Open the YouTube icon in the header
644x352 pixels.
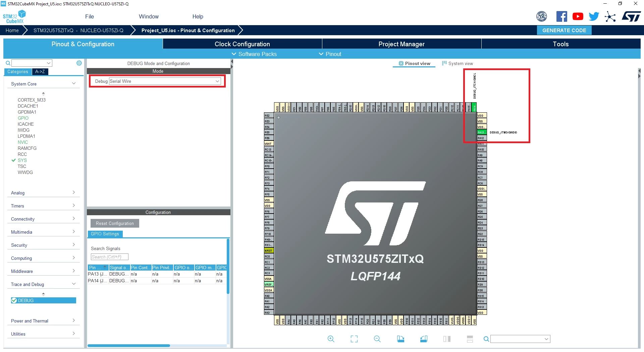click(x=578, y=16)
